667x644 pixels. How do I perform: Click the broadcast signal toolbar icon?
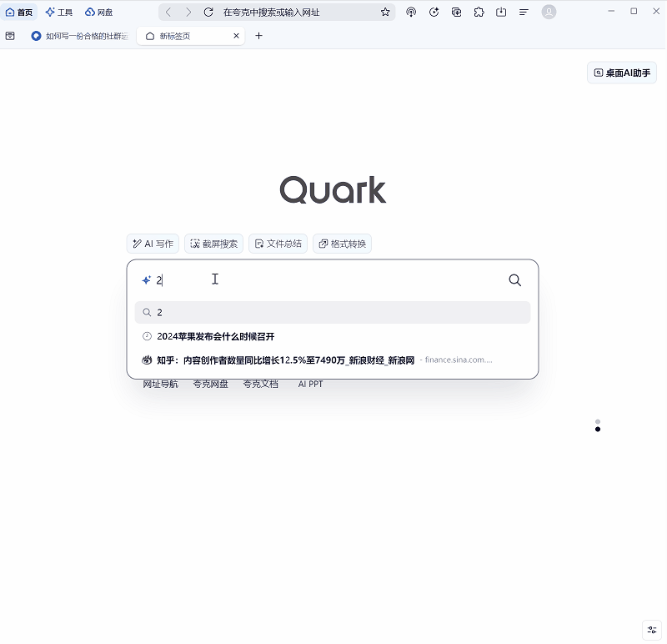(x=411, y=13)
